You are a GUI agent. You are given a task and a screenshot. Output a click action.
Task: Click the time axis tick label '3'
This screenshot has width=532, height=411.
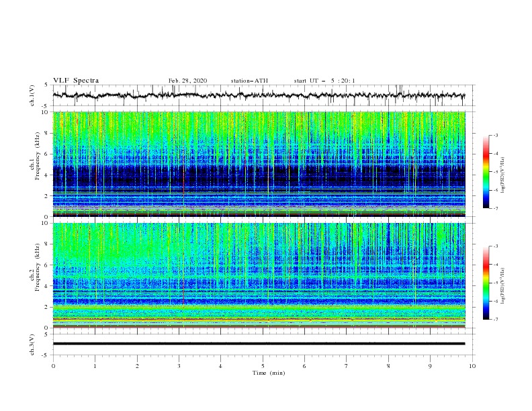point(179,366)
